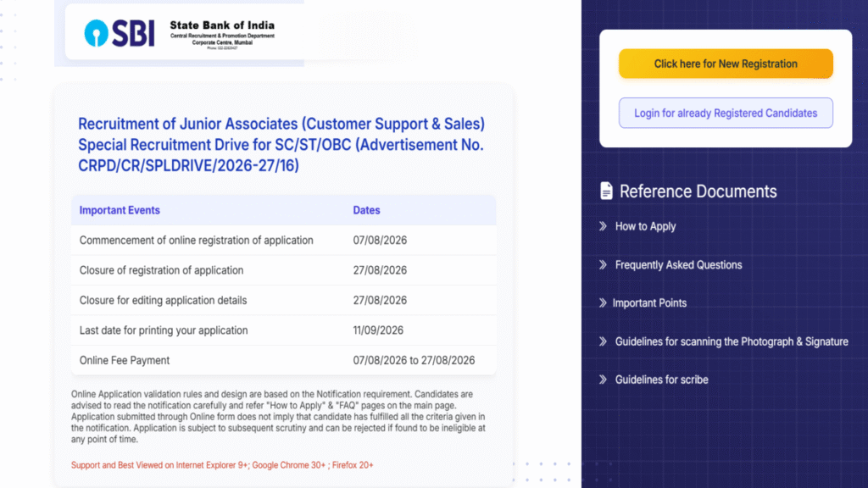Click the SBI logo icon
Image resolution: width=868 pixels, height=488 pixels.
(119, 33)
